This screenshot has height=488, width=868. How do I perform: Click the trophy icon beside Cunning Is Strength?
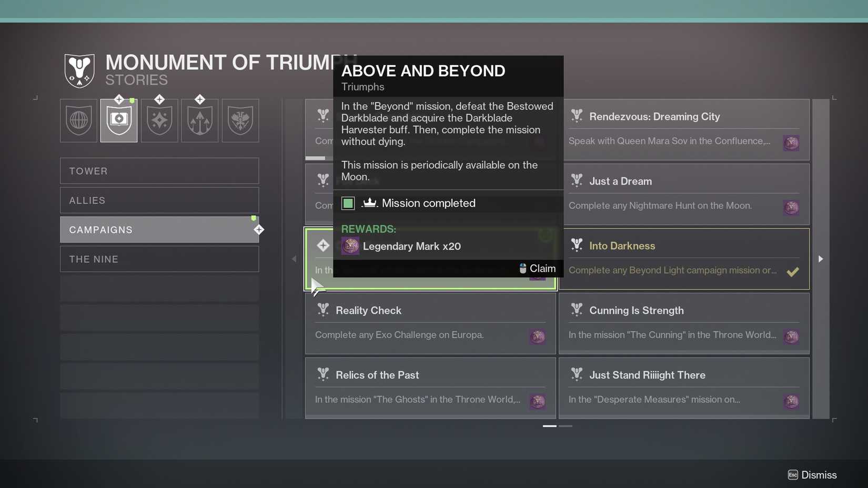coord(577,310)
